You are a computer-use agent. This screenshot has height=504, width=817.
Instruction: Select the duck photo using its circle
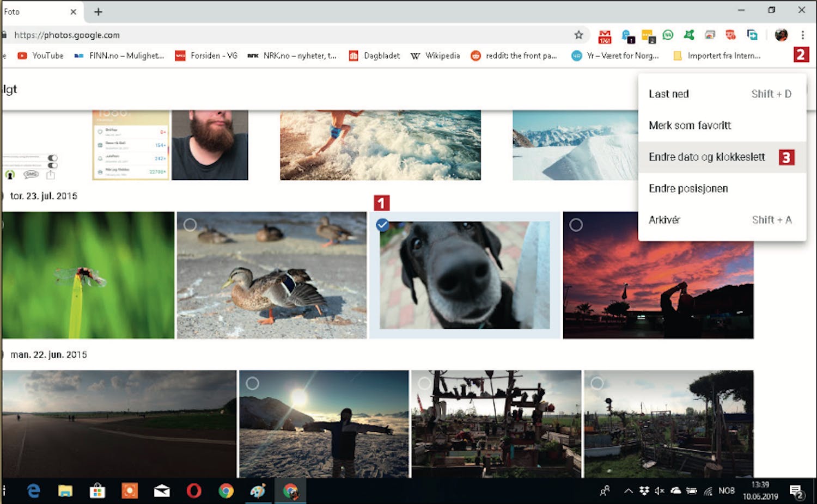tap(190, 225)
